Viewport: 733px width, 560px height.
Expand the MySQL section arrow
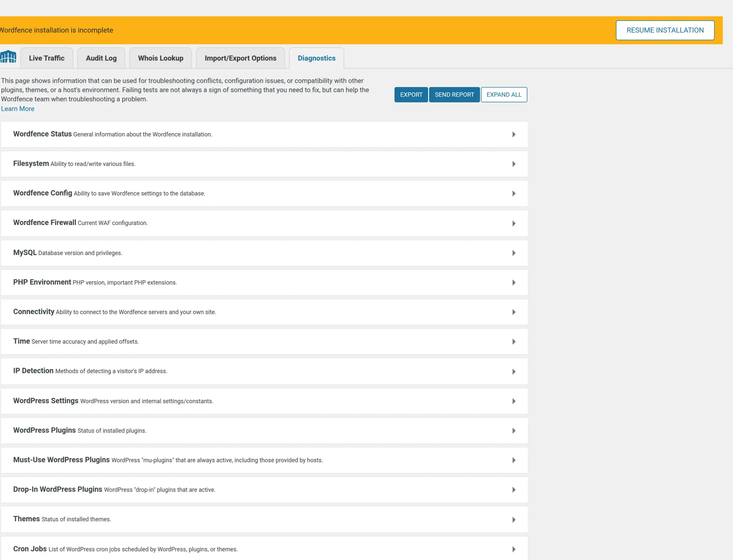pyautogui.click(x=514, y=253)
